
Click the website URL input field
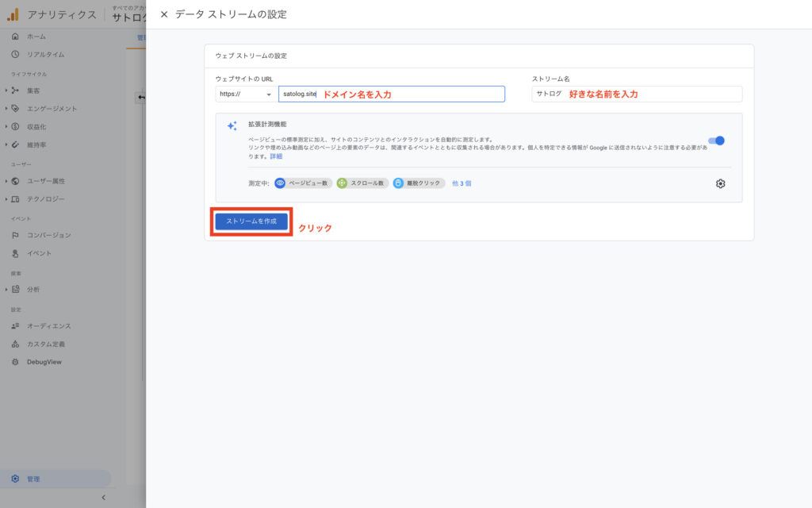click(392, 94)
